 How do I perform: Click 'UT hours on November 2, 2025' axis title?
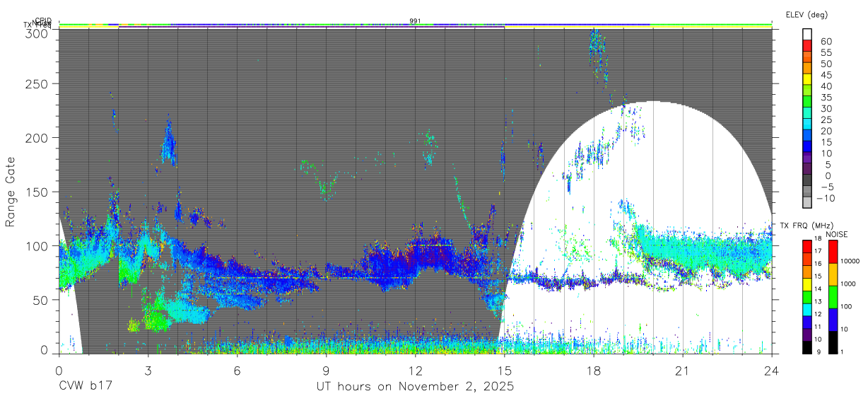click(x=415, y=387)
